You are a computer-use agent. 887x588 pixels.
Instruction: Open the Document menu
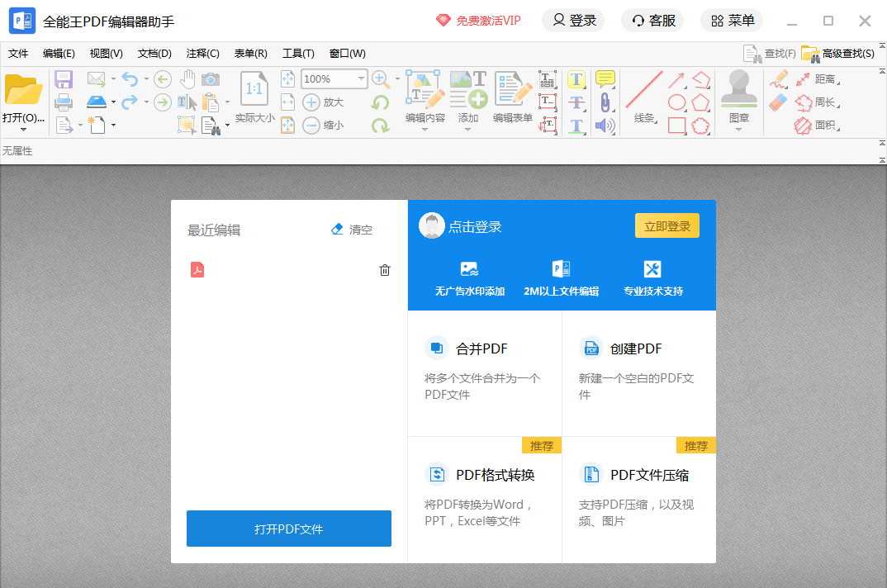coord(154,54)
